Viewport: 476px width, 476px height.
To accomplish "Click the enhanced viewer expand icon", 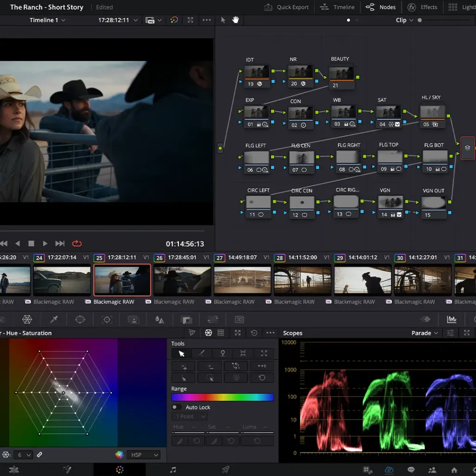I will coord(190,20).
